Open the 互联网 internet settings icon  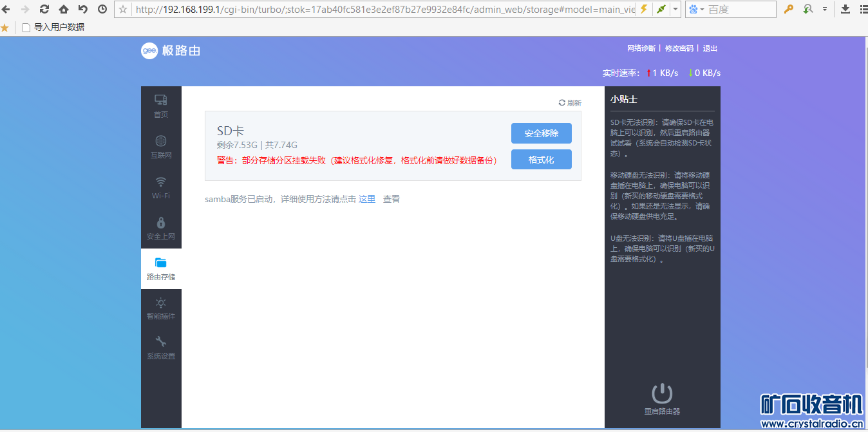tap(161, 146)
